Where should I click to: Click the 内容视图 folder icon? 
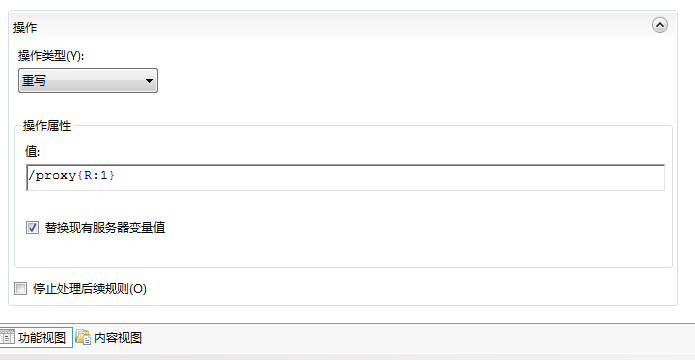click(83, 337)
